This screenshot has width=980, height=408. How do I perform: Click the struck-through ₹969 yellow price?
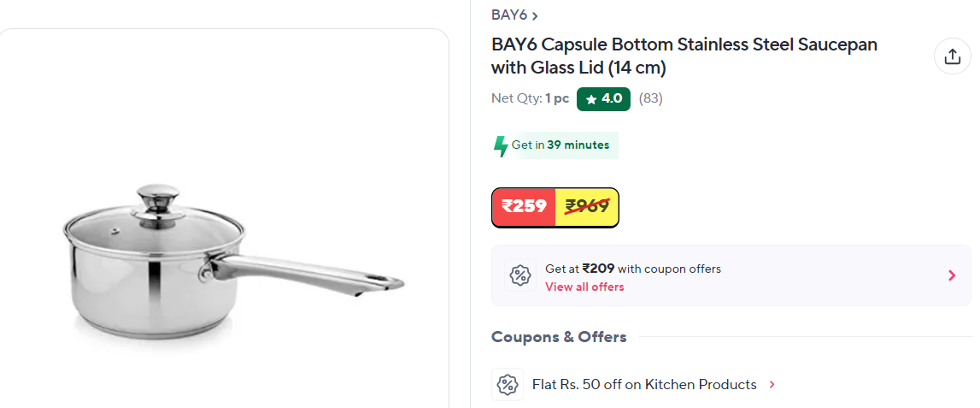tap(587, 207)
